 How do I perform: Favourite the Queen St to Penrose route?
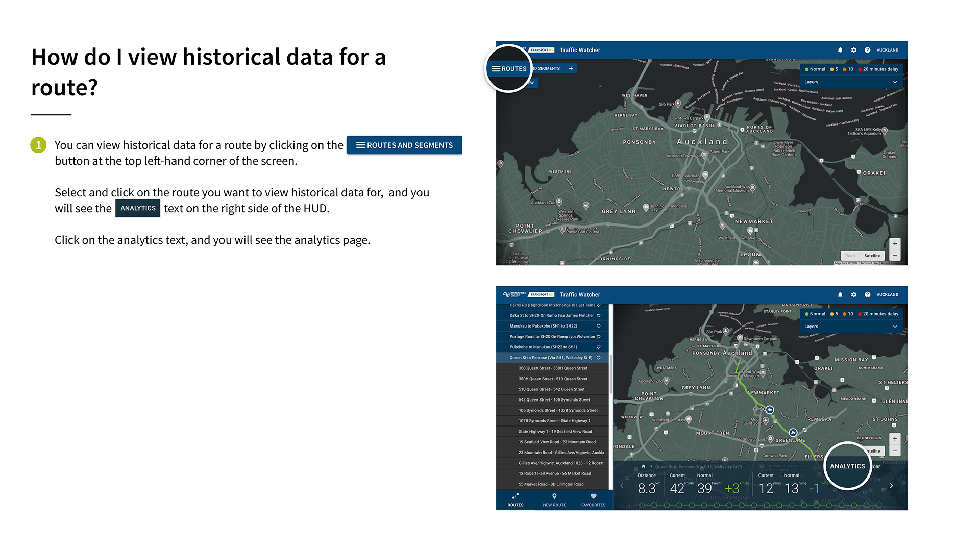click(599, 358)
